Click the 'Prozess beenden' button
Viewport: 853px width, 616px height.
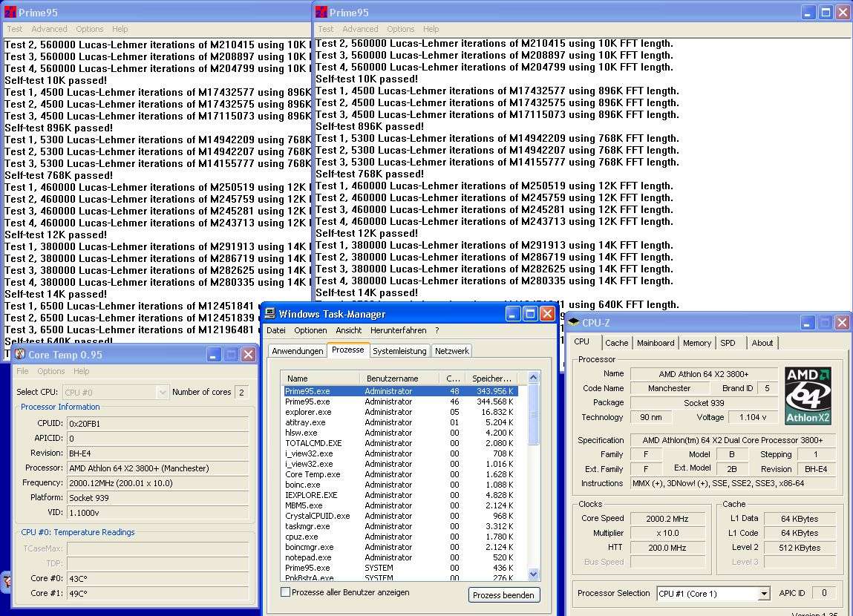click(504, 594)
